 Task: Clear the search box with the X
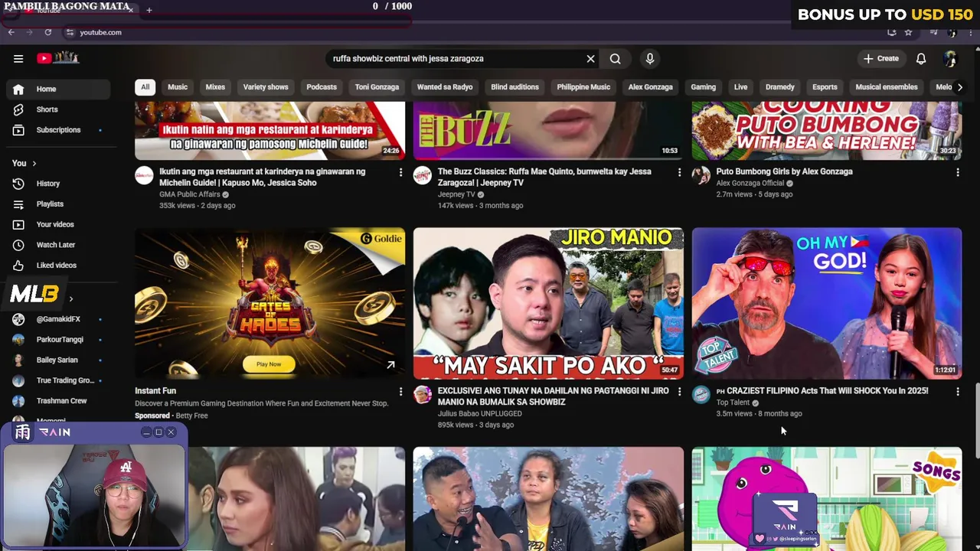pos(590,58)
